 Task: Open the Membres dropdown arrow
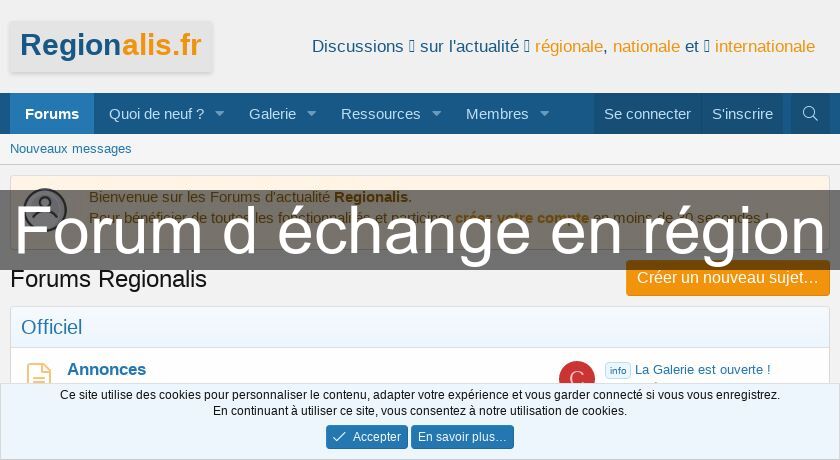[x=544, y=114]
